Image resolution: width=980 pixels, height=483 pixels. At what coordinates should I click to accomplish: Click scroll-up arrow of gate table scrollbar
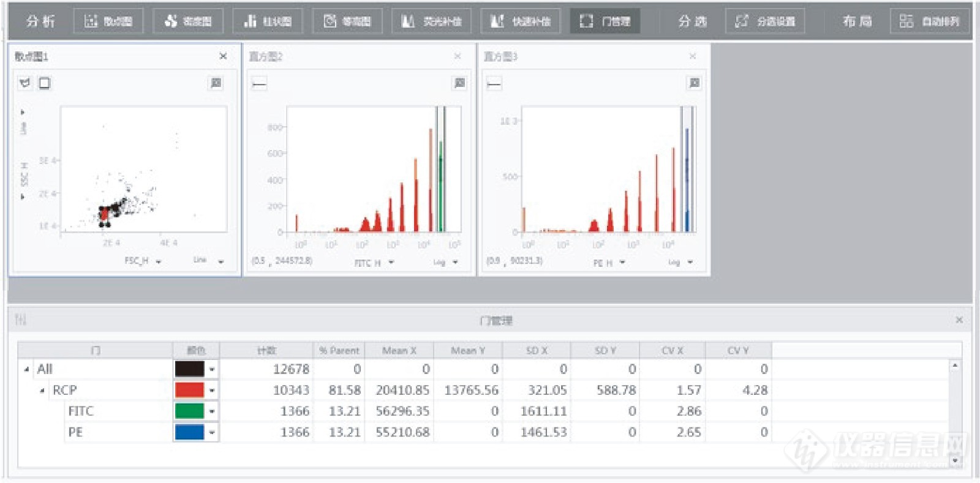pyautogui.click(x=955, y=365)
